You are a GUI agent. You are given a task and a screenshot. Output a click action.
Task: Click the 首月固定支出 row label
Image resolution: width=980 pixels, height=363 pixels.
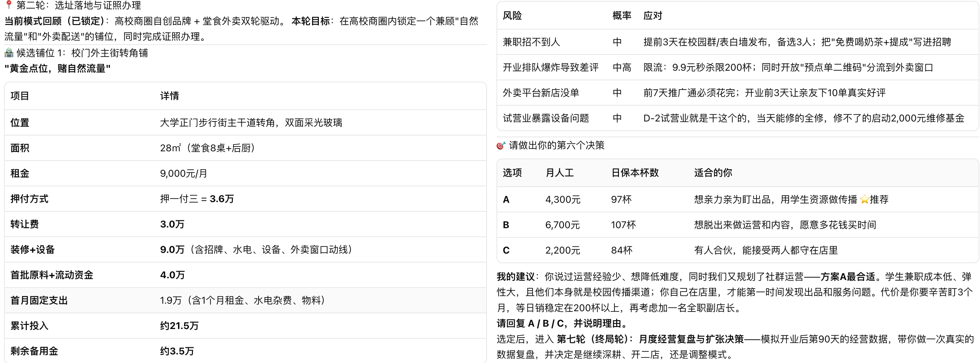click(39, 301)
